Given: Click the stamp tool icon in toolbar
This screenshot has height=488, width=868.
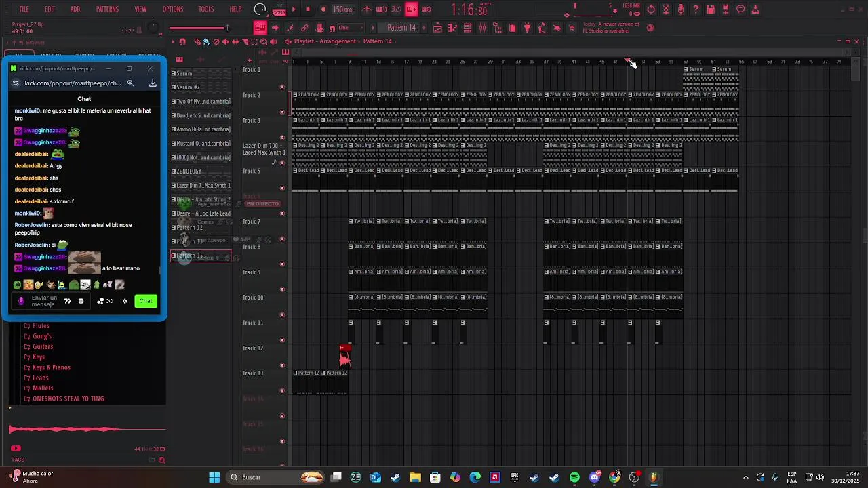Looking at the screenshot, I should tap(320, 28).
